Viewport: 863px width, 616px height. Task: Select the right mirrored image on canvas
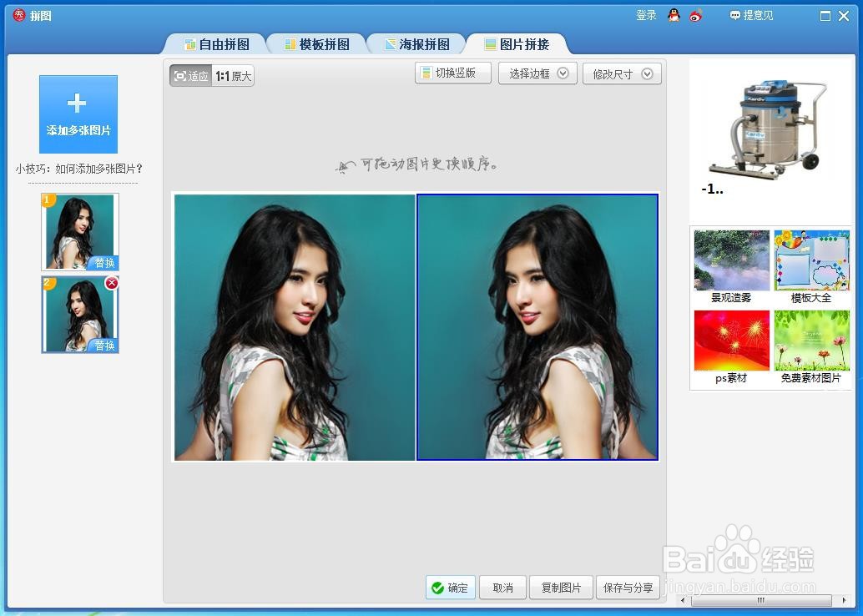point(537,327)
